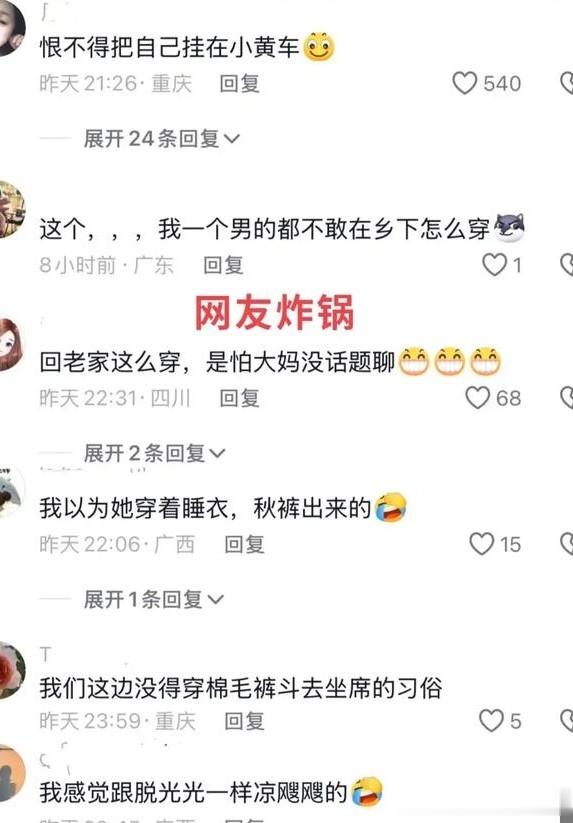573x823 pixels.
Task: Tap dislike icon beside the 540-like comment
Action: 567,83
